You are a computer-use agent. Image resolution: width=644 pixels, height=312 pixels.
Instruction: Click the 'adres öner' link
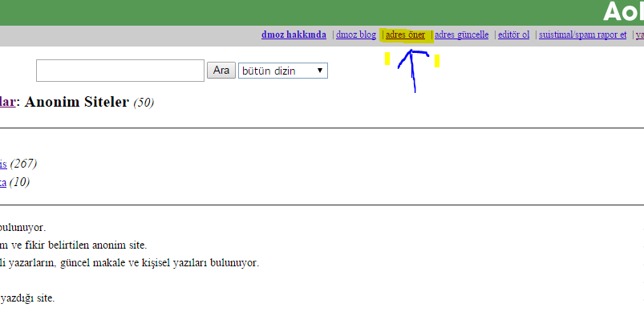pos(405,35)
